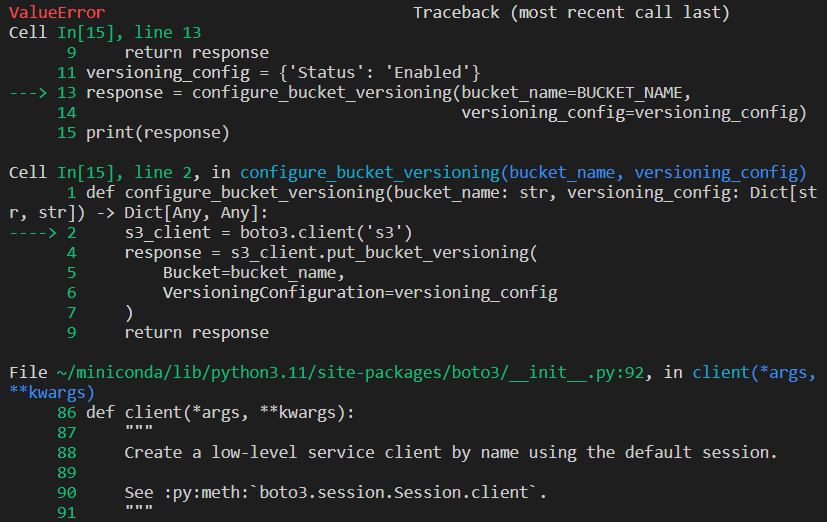Image resolution: width=827 pixels, height=522 pixels.
Task: Open the boto3 __init__.py:92 file path link
Action: coord(351,373)
